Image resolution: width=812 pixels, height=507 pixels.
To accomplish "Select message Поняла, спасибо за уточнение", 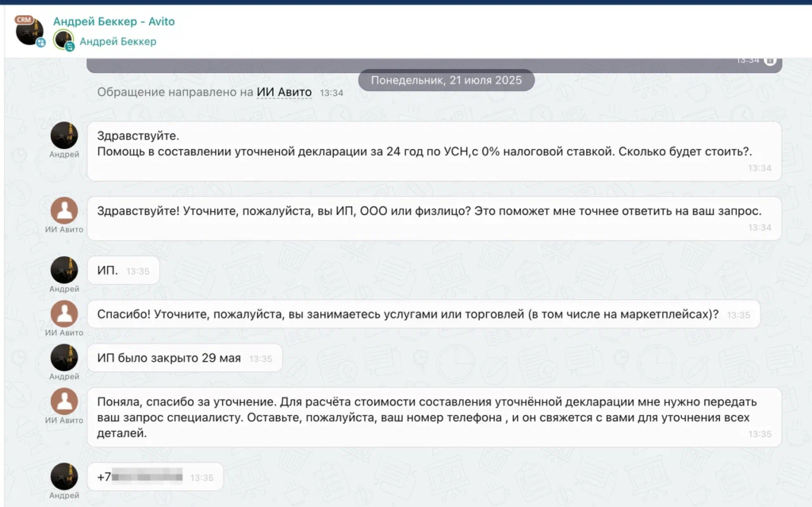I will (x=434, y=417).
